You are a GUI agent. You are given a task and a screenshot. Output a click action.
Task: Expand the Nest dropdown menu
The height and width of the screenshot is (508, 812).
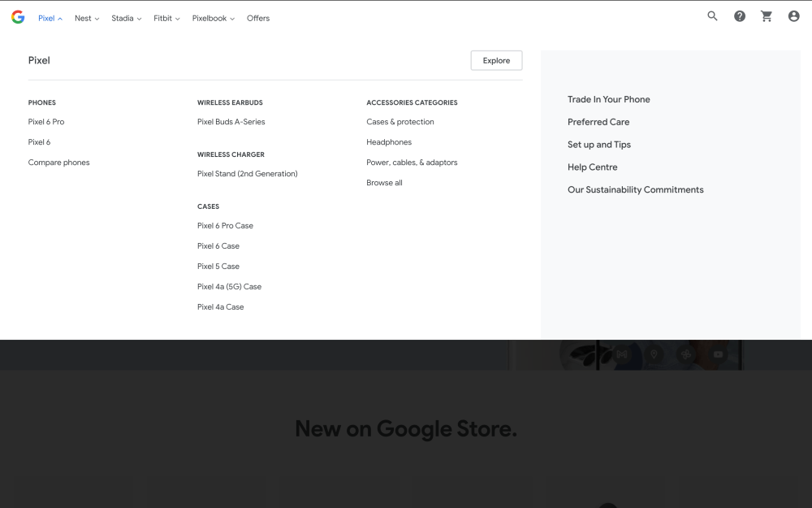click(87, 18)
